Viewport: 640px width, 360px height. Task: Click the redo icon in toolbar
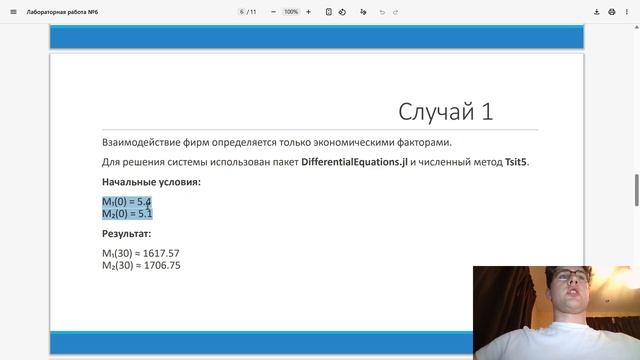tap(395, 12)
